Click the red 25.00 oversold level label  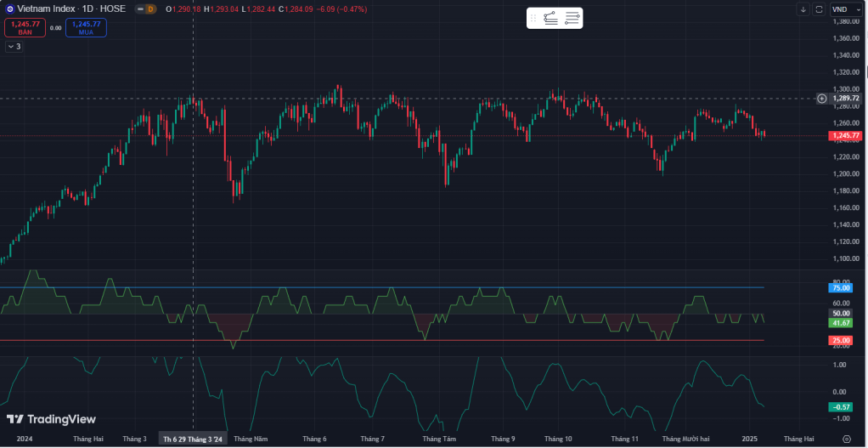(x=841, y=340)
